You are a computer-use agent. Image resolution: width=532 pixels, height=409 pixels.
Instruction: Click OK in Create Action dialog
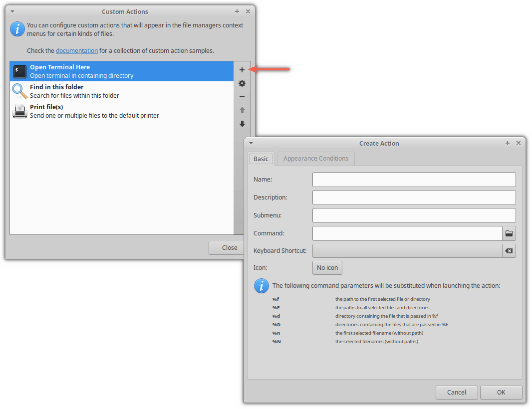point(501,392)
